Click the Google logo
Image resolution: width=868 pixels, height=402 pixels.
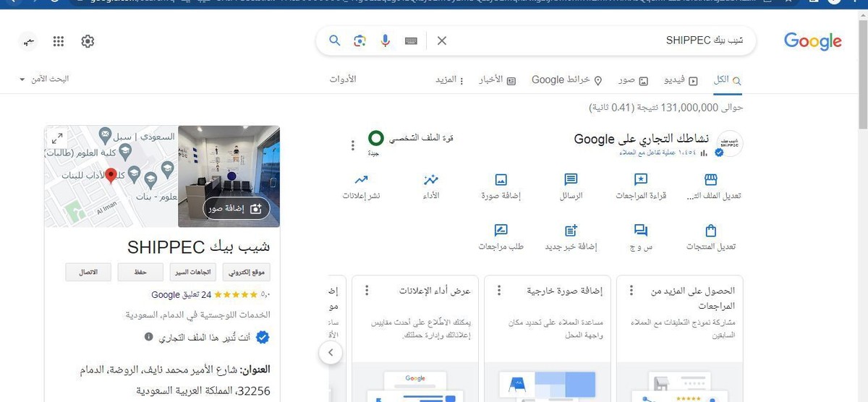coord(812,41)
